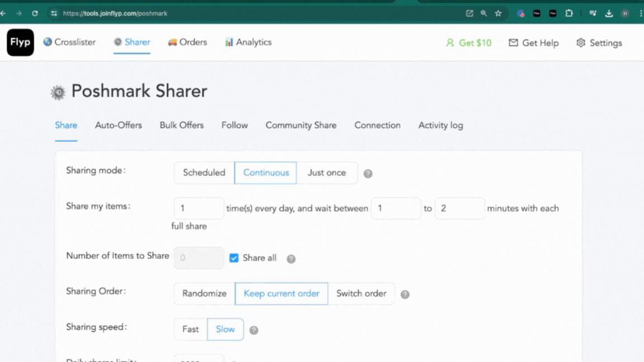Image resolution: width=644 pixels, height=362 pixels.
Task: View the Activity log tab
Action: click(x=441, y=126)
